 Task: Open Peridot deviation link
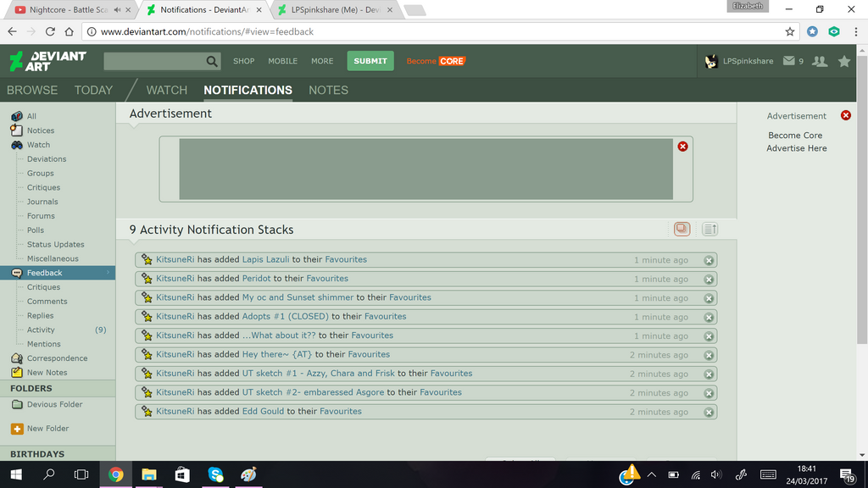point(256,278)
